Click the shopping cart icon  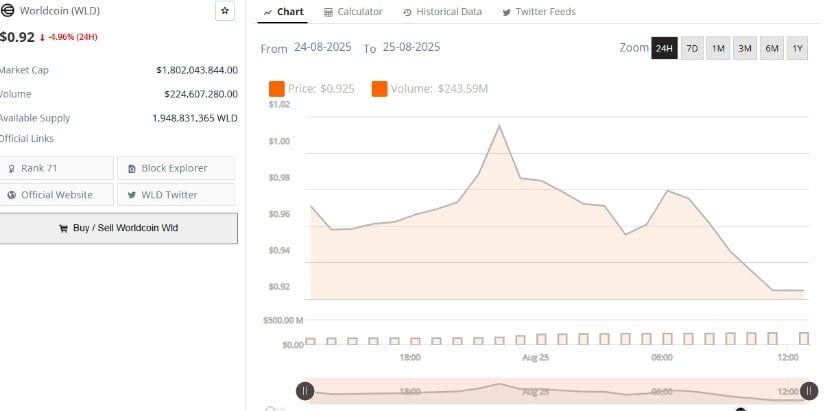point(64,228)
